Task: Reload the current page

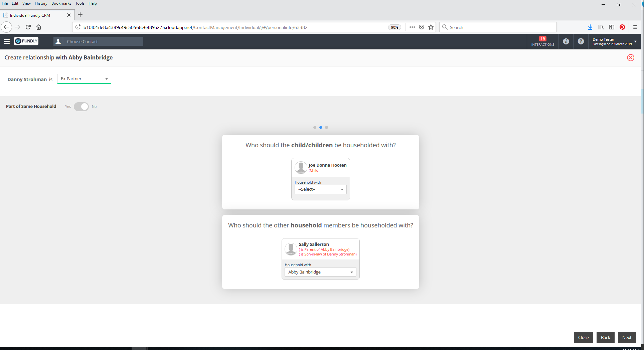Action: (28, 27)
